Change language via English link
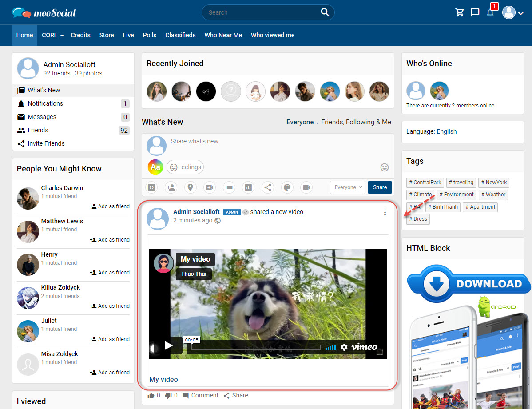 click(x=446, y=132)
